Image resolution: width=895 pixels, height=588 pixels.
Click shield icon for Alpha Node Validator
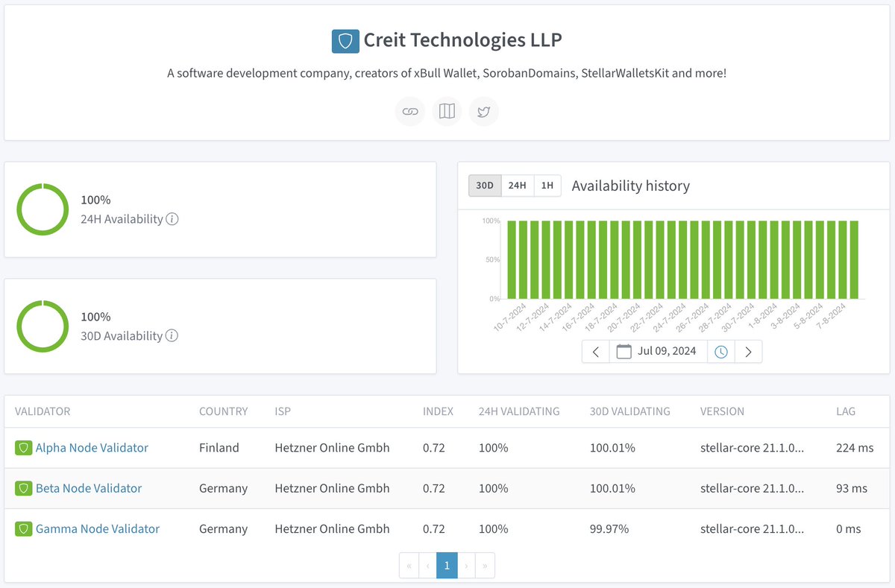pyautogui.click(x=23, y=448)
